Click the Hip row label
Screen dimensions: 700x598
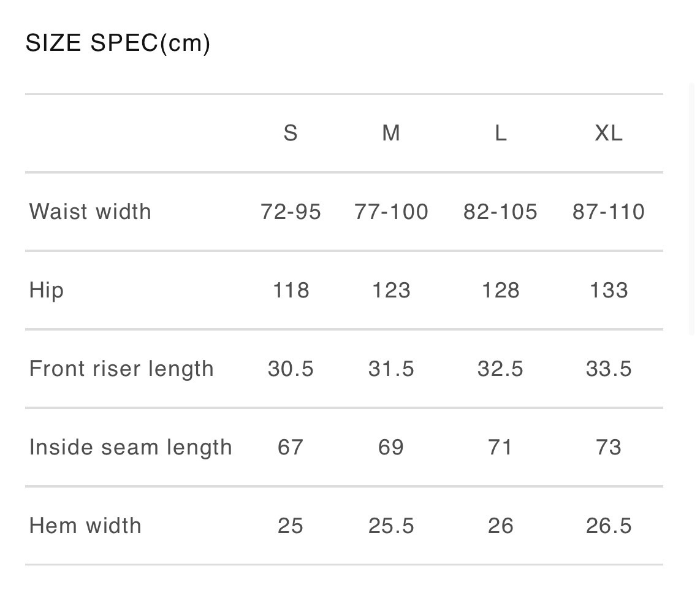tap(47, 290)
